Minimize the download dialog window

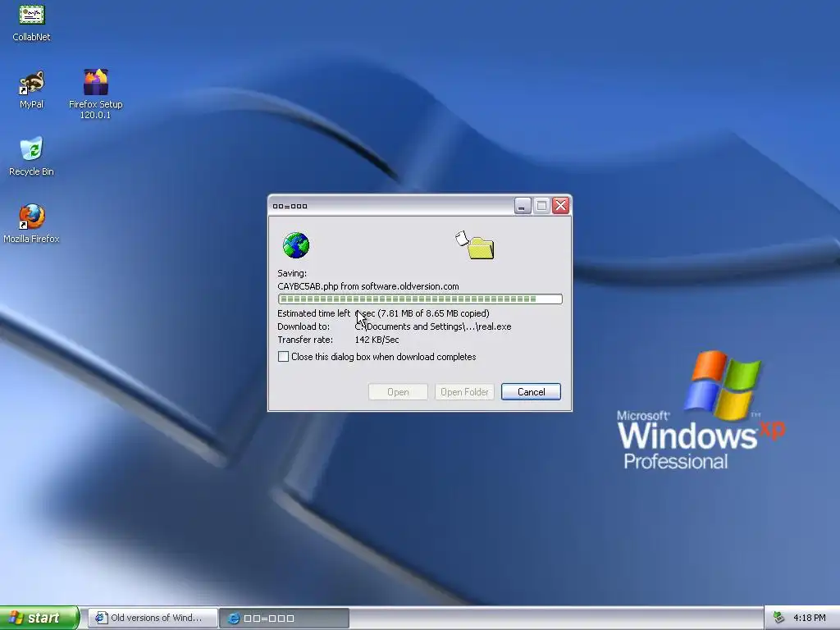523,206
